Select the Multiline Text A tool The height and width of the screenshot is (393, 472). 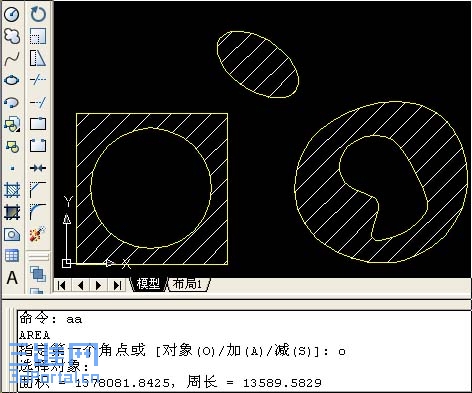point(12,278)
